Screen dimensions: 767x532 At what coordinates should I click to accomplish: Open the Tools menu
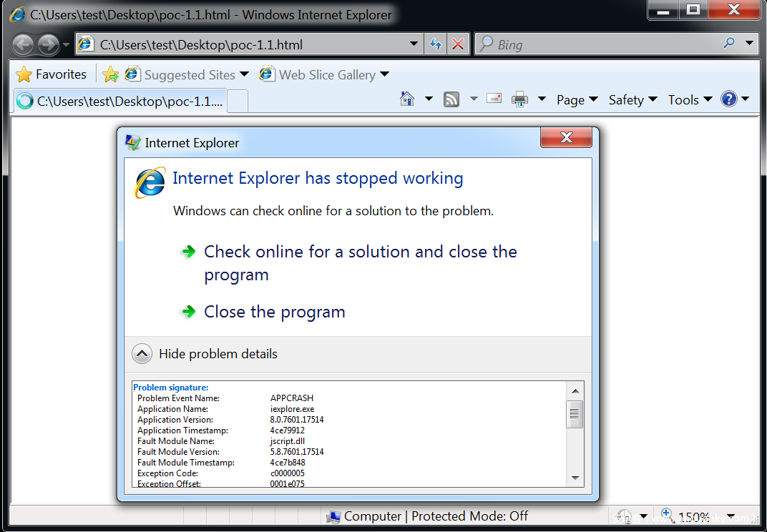[x=689, y=100]
